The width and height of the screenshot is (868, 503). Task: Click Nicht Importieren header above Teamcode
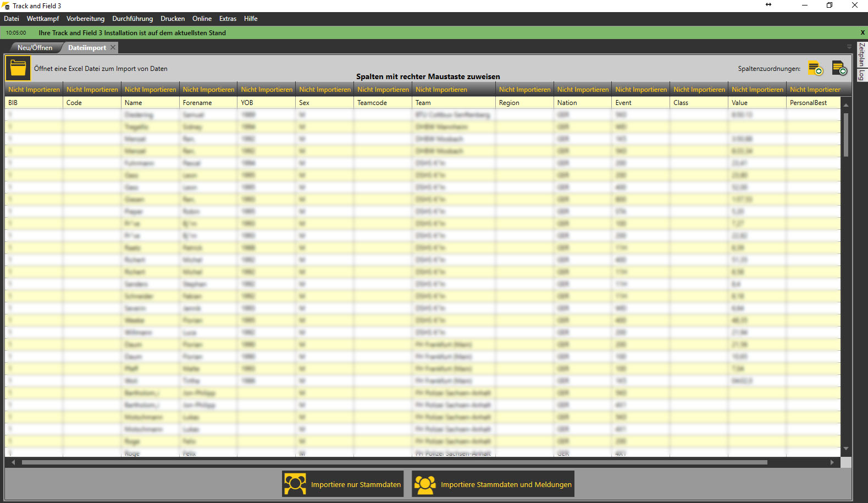[x=383, y=89]
